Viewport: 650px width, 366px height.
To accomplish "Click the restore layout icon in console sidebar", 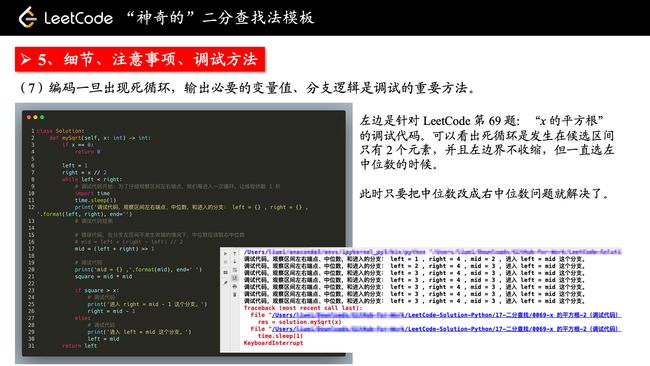I will coord(226,272).
